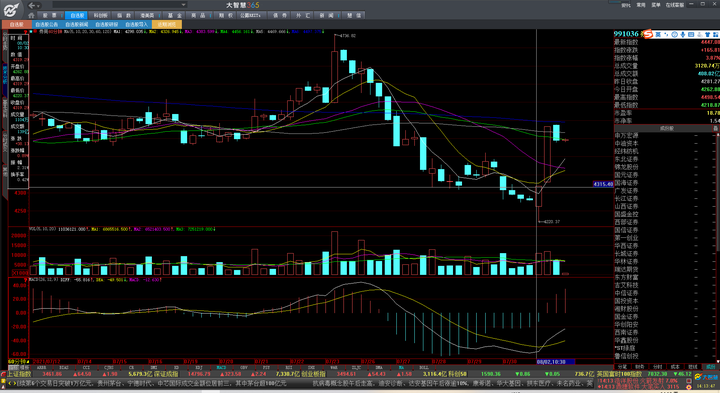Open the emoji icon on the IME toolbar
This screenshot has height=393, width=720.
point(674,34)
